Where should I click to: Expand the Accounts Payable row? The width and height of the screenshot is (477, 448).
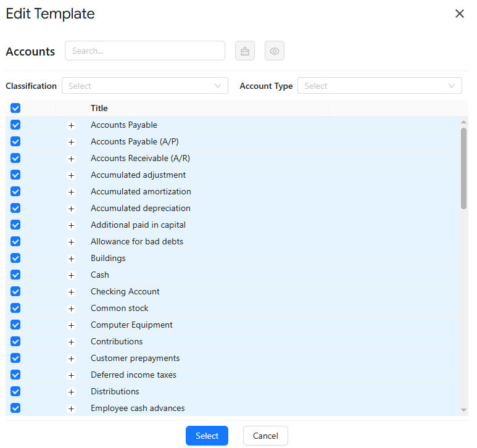[x=71, y=125]
